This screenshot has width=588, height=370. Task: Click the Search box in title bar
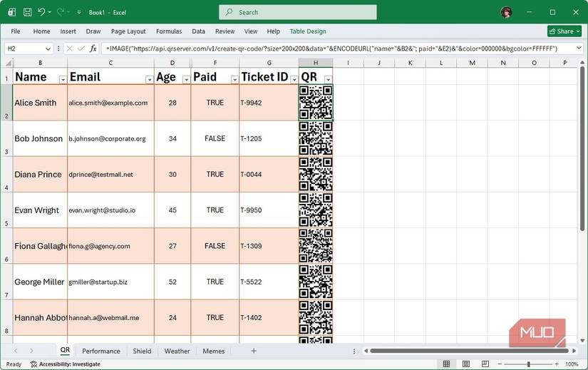(x=297, y=12)
